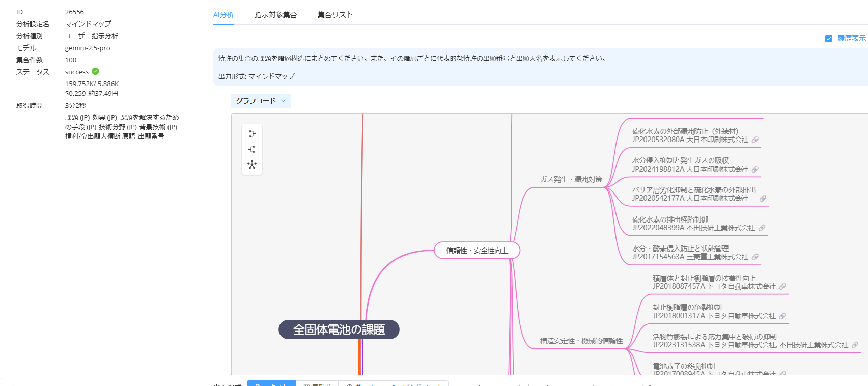
Task: Open link icon beside JP2020532080A patent
Action: click(755, 140)
